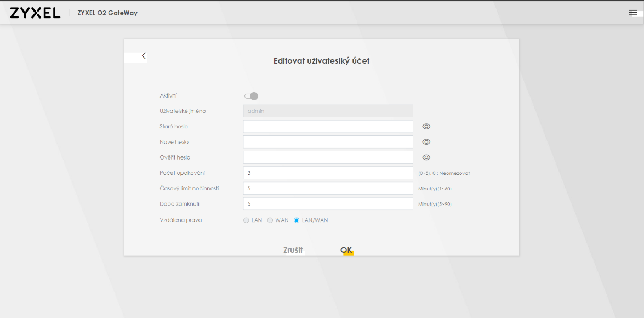644x318 pixels.
Task: Select the WAN radio button
Action: pyautogui.click(x=270, y=220)
